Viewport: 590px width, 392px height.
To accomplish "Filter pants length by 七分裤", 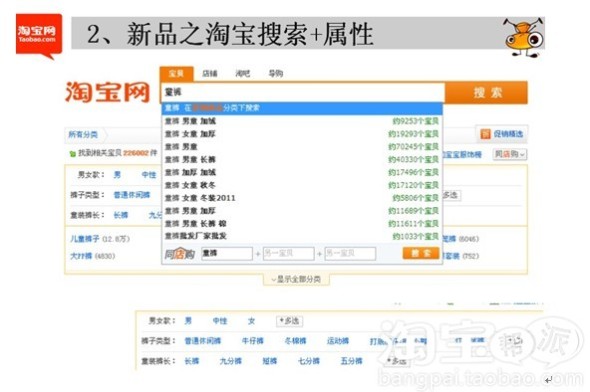I will click(309, 361).
